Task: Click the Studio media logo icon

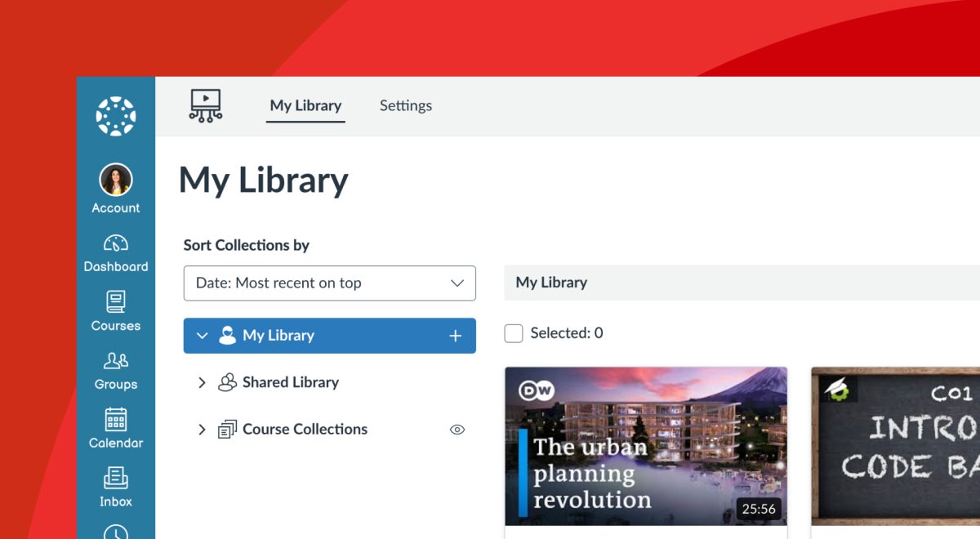Action: 206,106
